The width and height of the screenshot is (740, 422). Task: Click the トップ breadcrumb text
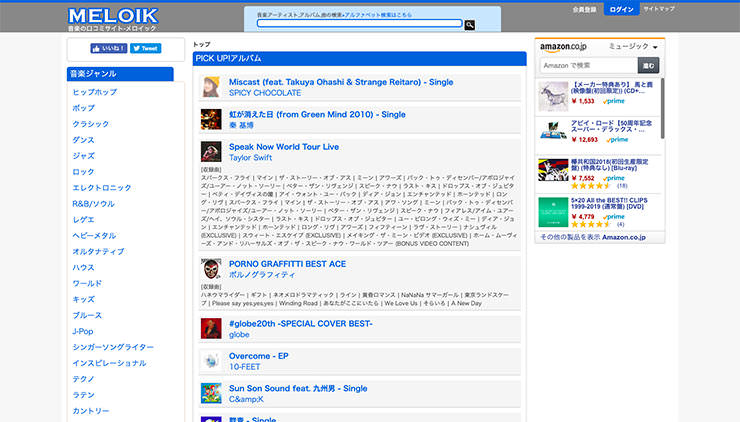(202, 44)
